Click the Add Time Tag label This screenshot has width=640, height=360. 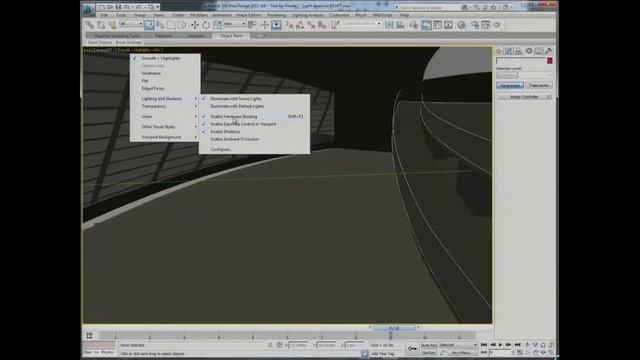click(382, 353)
